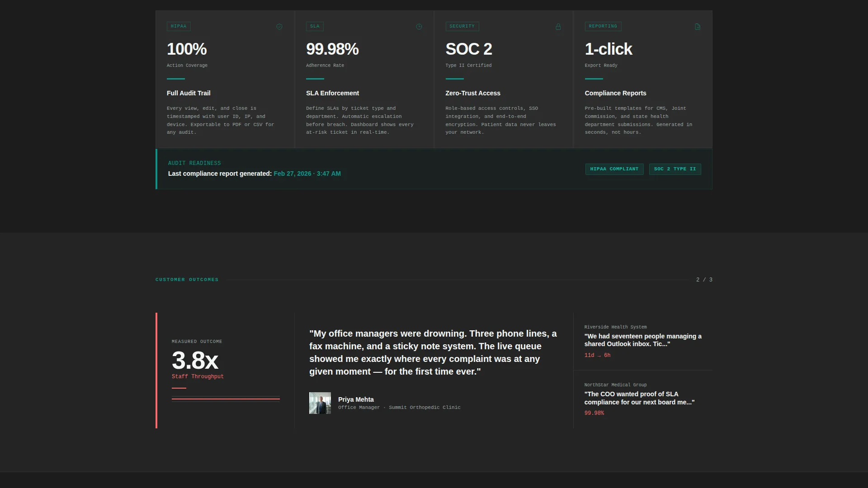The height and width of the screenshot is (488, 868).
Task: Click the Staff Throughput progress bar
Action: (226, 399)
